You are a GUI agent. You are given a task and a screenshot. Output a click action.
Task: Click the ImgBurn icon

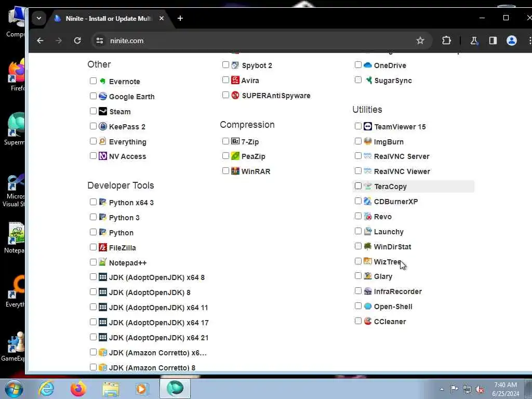(x=367, y=141)
